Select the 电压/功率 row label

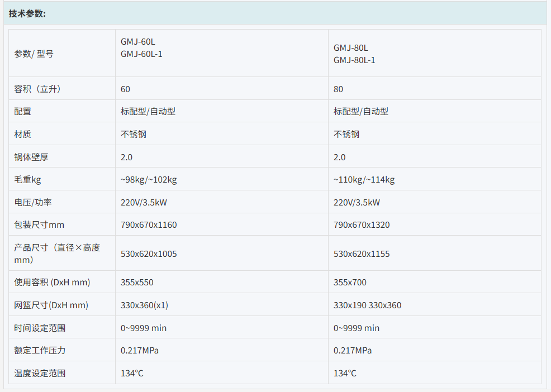click(x=31, y=203)
